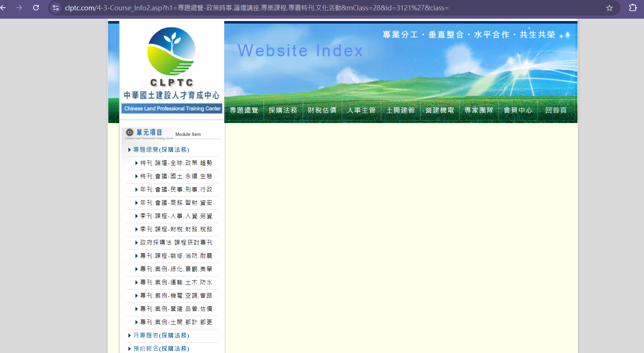
Task: Select 專刊.案例-運輸.土木.防水 item
Action: (x=176, y=282)
